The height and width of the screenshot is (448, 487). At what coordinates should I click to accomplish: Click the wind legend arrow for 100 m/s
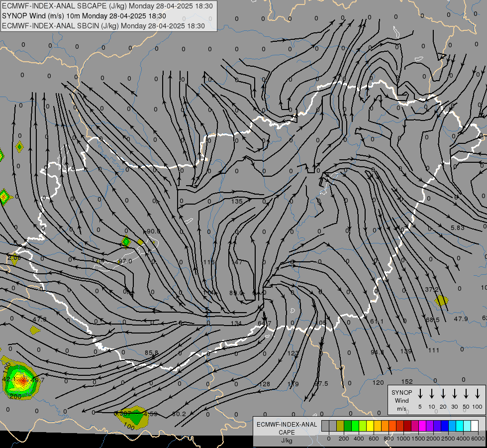pos(478,394)
